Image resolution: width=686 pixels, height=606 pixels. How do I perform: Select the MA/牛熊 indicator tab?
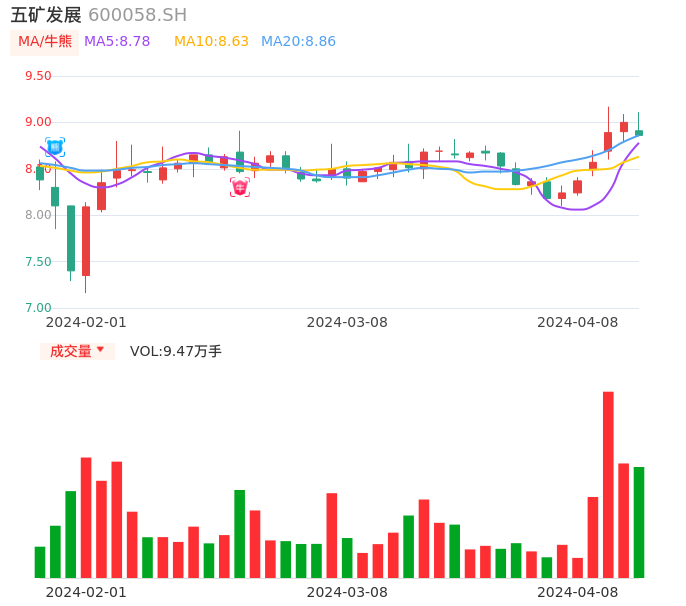tap(45, 42)
